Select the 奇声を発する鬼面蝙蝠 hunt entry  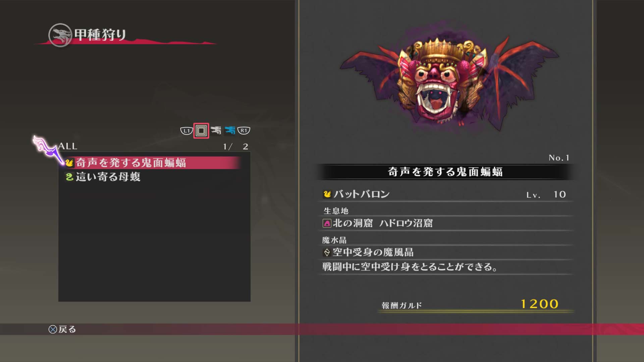(x=153, y=163)
